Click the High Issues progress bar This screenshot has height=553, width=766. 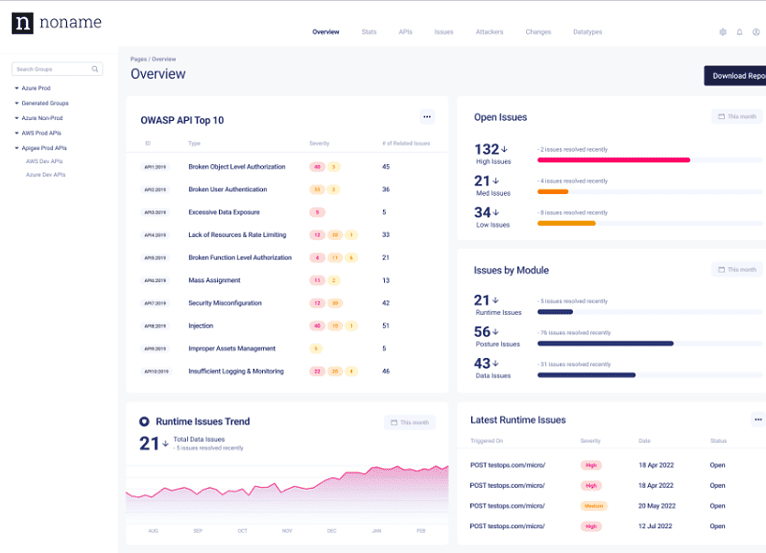pos(650,160)
